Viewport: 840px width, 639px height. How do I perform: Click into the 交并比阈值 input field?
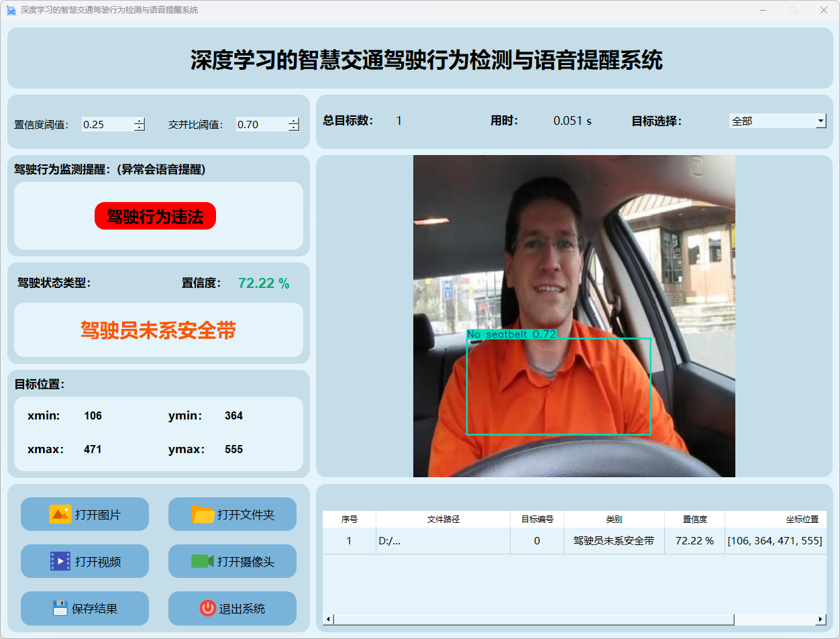click(260, 124)
